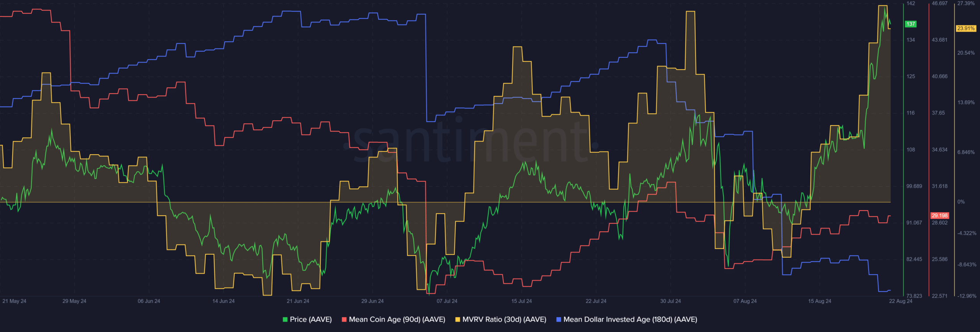Click the 21 May 24 date label
The height and width of the screenshot is (332, 980).
pos(14,301)
